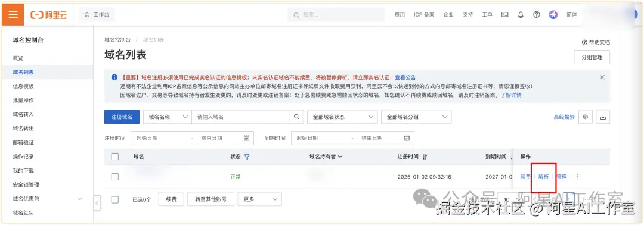This screenshot has height=225, width=644.
Task: Open 帮助文档 link
Action: tap(596, 42)
